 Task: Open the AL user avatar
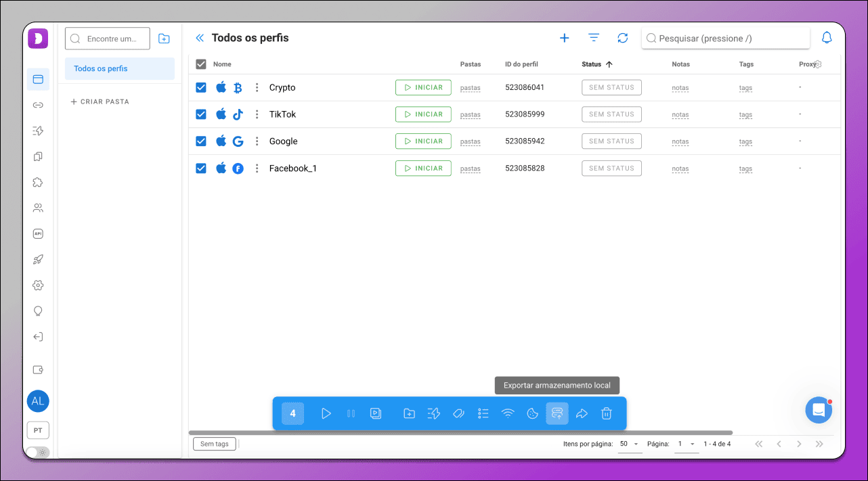click(38, 401)
